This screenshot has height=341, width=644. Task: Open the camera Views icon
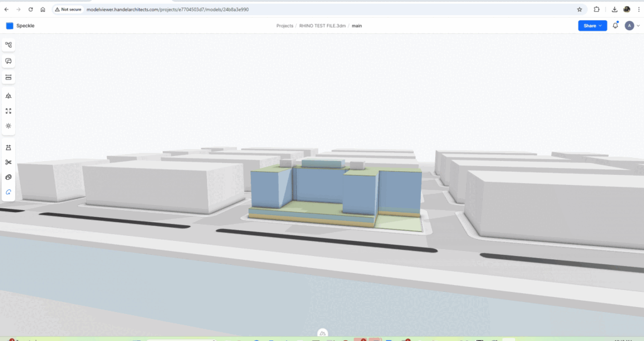(8, 96)
